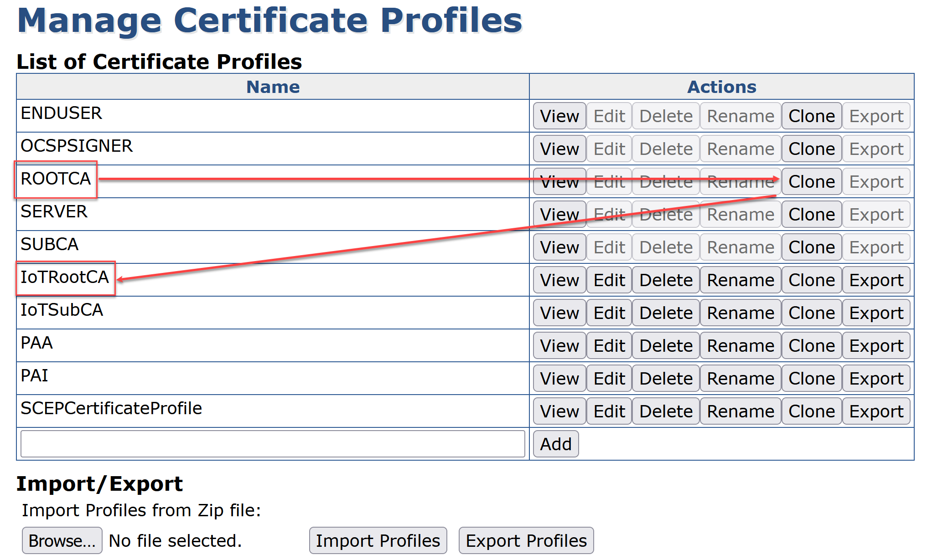View the PAI profile details
This screenshot has height=560, width=927.
coord(559,379)
